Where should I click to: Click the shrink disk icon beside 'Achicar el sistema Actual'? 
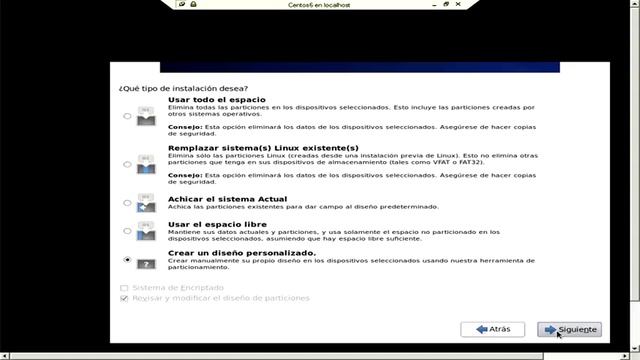[x=146, y=203]
